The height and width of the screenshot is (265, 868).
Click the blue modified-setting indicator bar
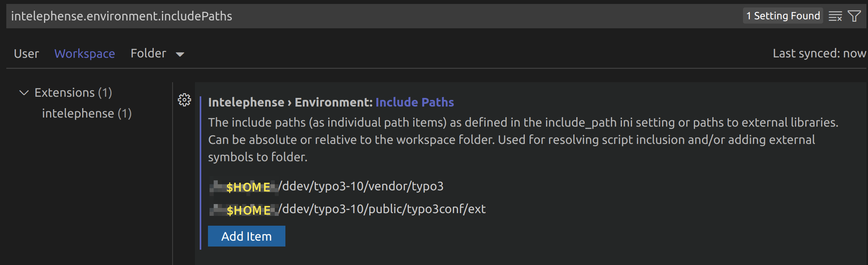pos(200,173)
